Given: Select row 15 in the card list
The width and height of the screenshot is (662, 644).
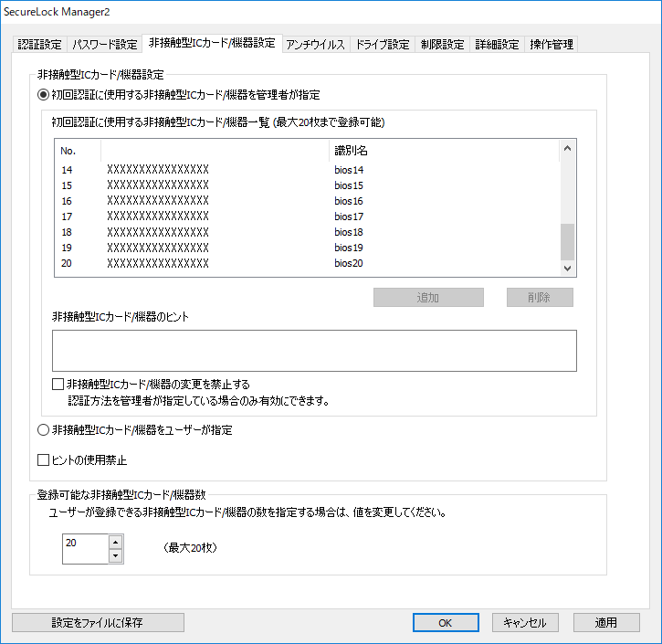Looking at the screenshot, I should tap(308, 185).
